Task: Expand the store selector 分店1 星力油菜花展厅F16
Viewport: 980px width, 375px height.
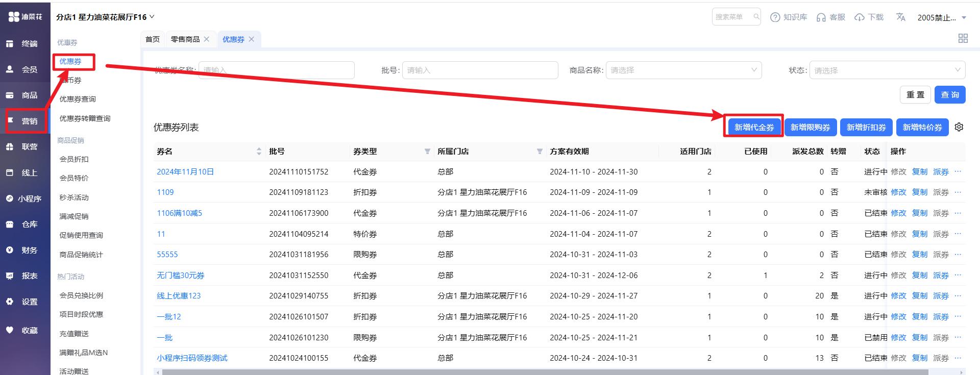Action: click(105, 17)
